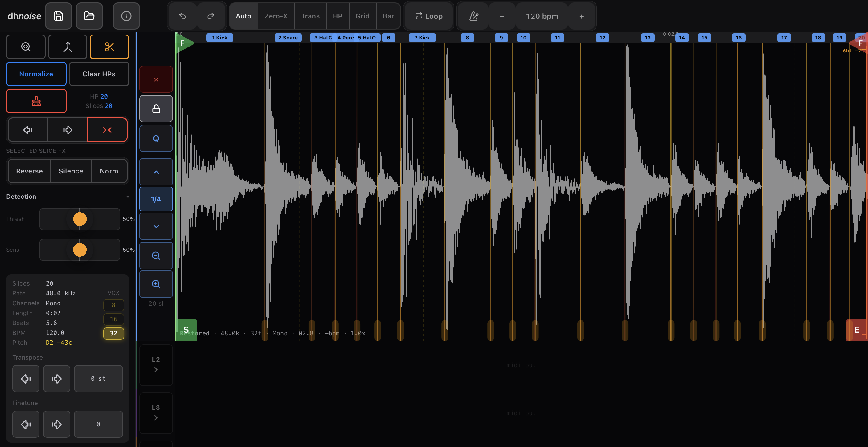The width and height of the screenshot is (868, 447).
Task: Apply Reverse to selected slice
Action: (x=29, y=171)
